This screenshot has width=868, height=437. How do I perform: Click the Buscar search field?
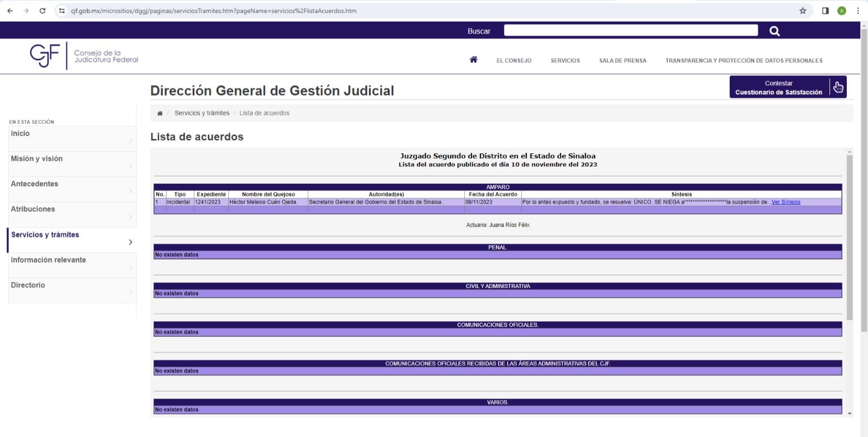[631, 30]
